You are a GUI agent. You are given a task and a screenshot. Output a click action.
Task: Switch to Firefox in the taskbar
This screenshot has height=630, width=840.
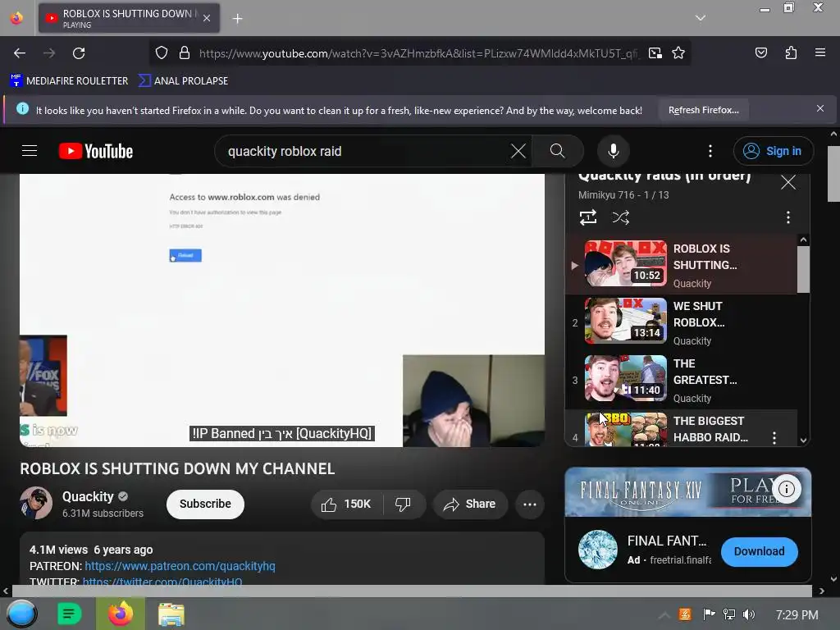point(121,614)
